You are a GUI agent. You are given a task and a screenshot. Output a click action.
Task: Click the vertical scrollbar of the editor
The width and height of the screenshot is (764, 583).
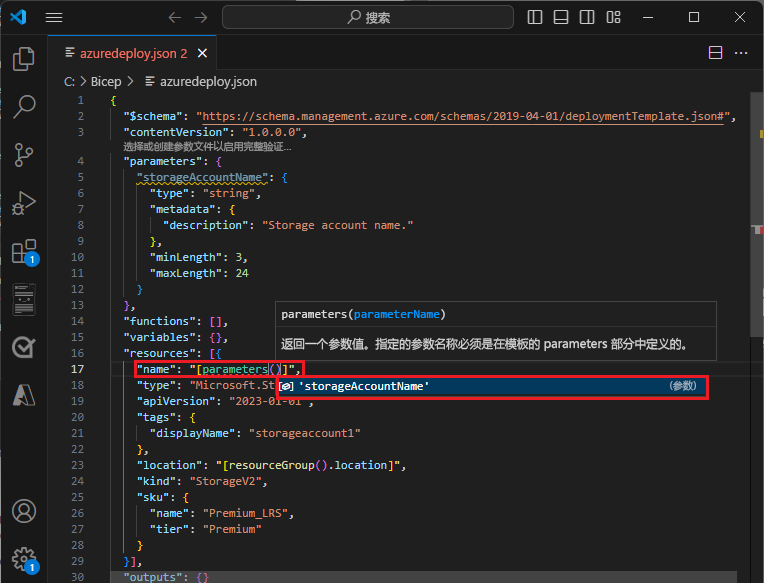coord(757,214)
